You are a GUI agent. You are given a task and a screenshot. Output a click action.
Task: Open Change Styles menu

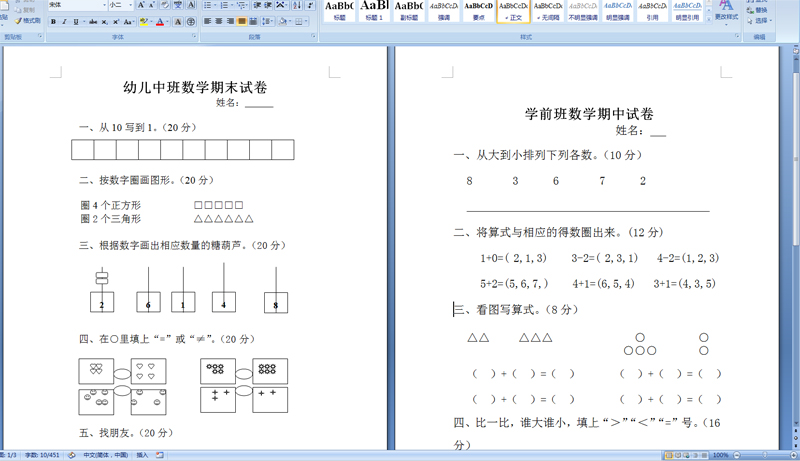pos(727,11)
